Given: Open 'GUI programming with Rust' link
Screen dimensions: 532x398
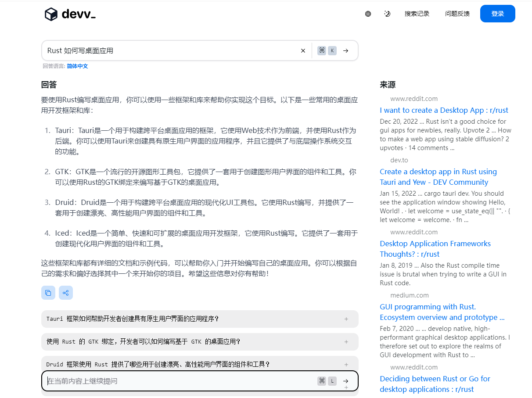Looking at the screenshot, I should tap(442, 312).
